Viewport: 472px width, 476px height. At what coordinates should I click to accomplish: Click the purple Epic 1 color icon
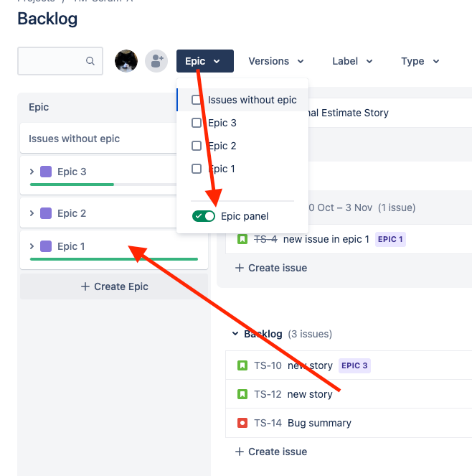(46, 246)
